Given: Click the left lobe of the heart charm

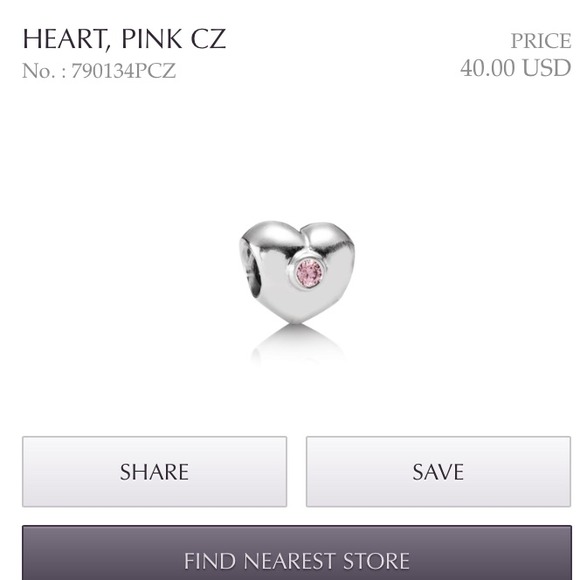Looking at the screenshot, I should 272,237.
